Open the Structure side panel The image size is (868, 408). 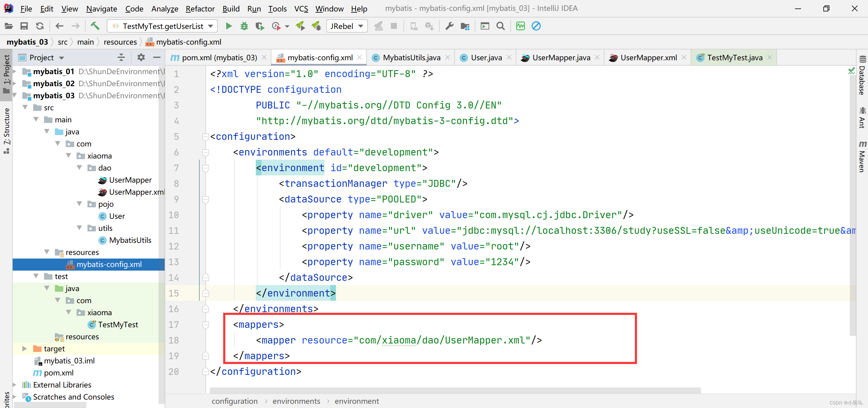6,130
